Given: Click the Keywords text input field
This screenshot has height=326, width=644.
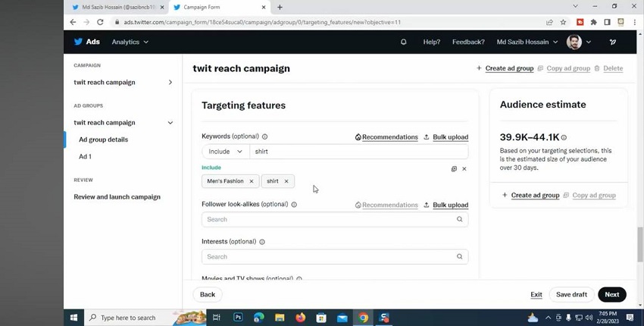Looking at the screenshot, I should pos(358,152).
